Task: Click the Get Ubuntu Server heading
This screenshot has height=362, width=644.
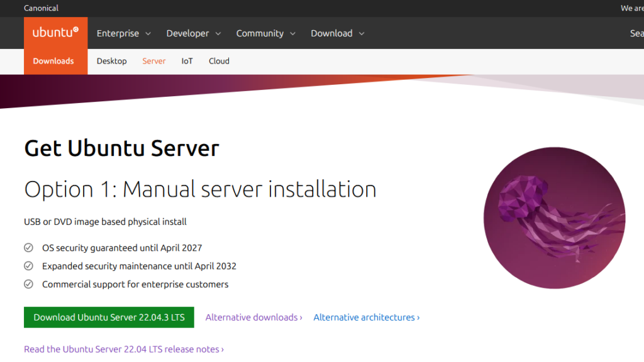Action: [121, 148]
